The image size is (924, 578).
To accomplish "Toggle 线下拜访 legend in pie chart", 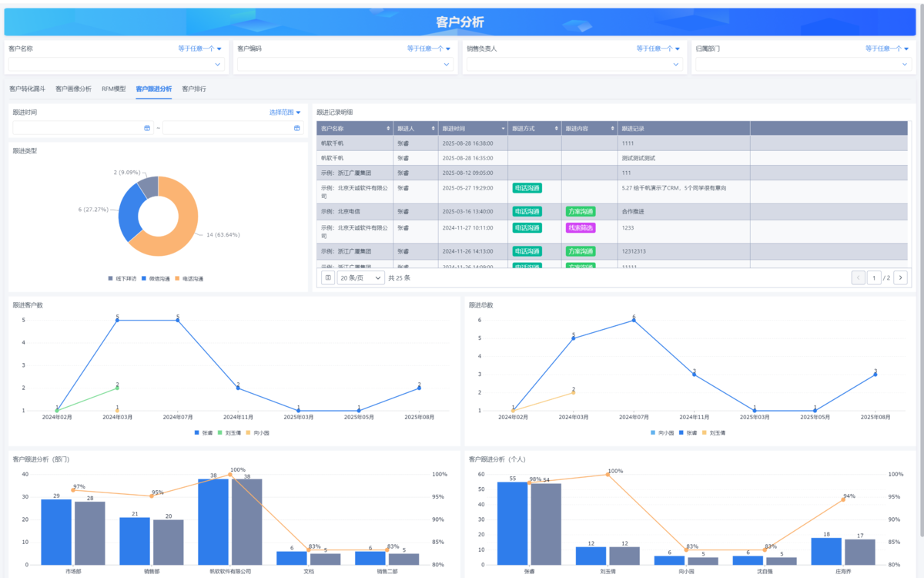I will click(x=123, y=278).
